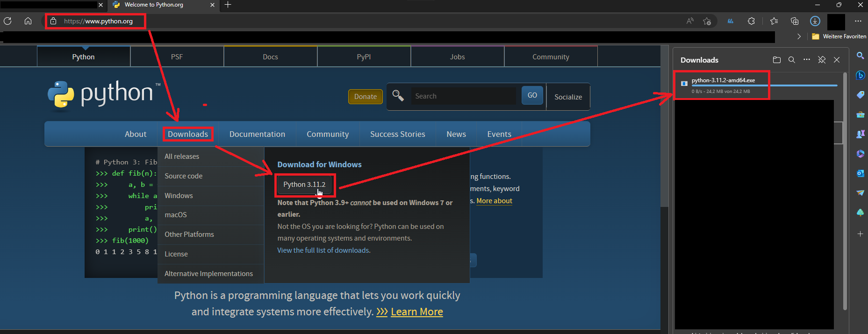Open the Weitere Favoriten folder
This screenshot has height=334, width=868.
coord(839,36)
